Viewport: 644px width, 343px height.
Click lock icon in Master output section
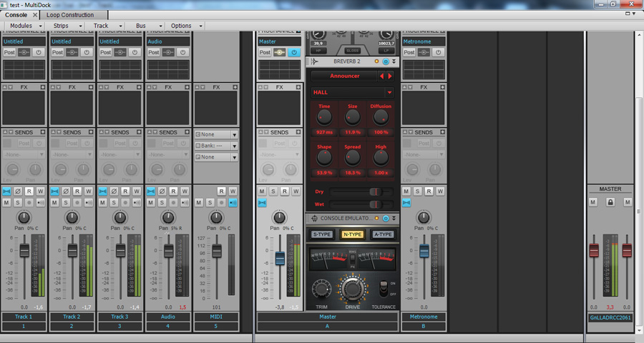(610, 203)
